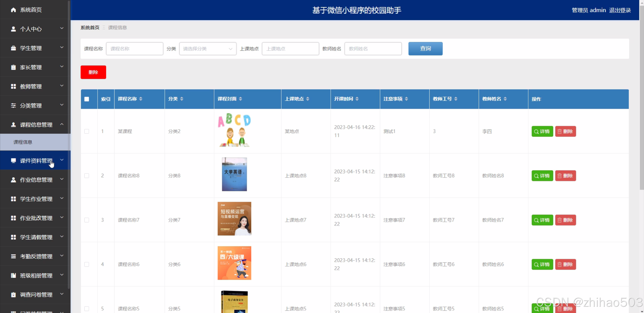Image resolution: width=644 pixels, height=313 pixels.
Task: Check the checkbox for row 1 某课程
Action: (x=87, y=131)
